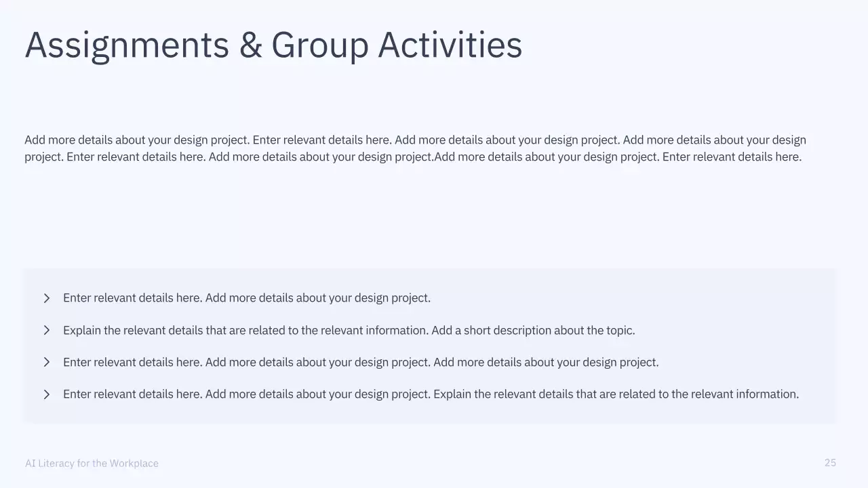The image size is (868, 488).
Task: Click the chevron icon beside the first bullet
Action: (x=46, y=298)
